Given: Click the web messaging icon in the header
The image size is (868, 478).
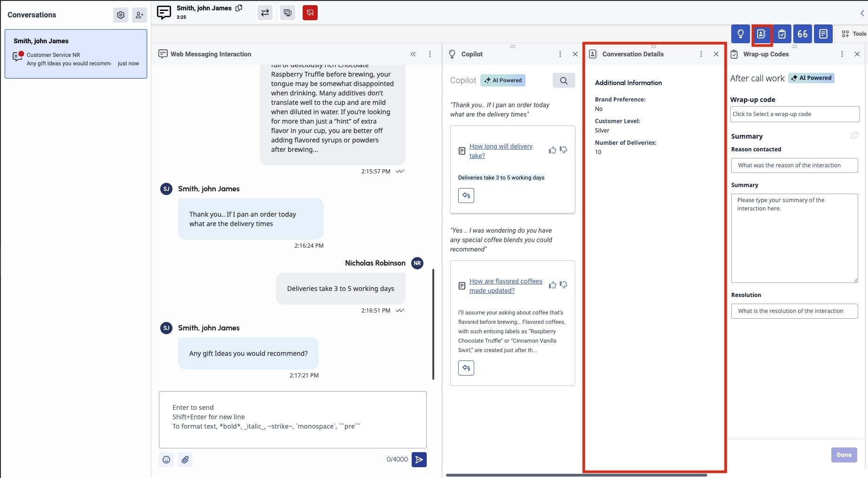Looking at the screenshot, I should click(164, 13).
